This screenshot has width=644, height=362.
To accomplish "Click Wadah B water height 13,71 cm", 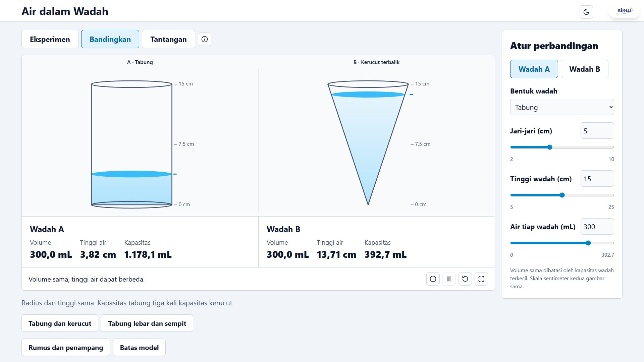I will click(336, 255).
